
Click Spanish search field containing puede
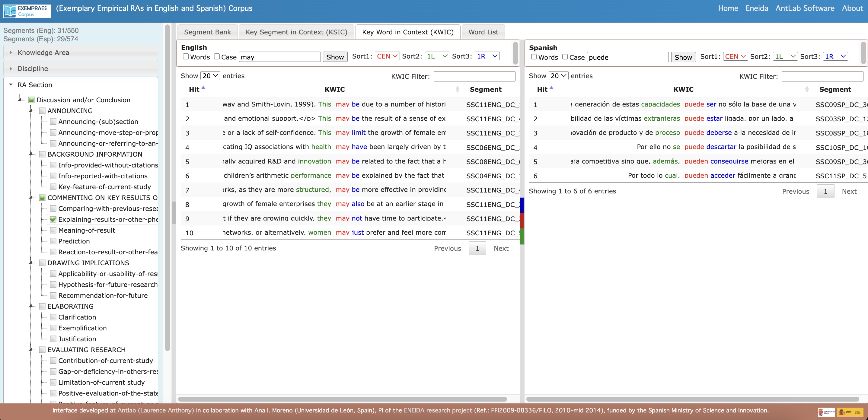pos(628,57)
